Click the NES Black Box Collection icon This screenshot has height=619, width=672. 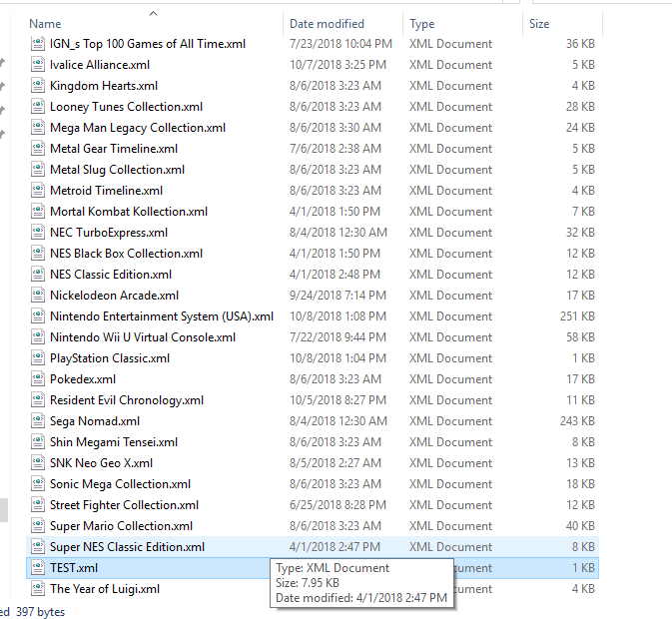(38, 254)
